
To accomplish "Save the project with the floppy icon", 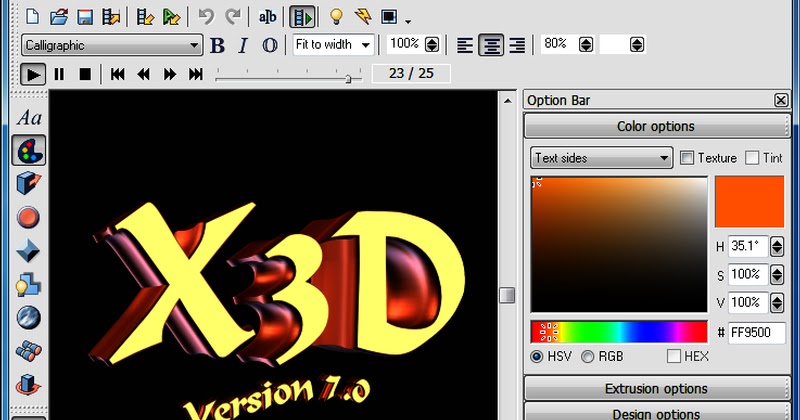I will 85,17.
